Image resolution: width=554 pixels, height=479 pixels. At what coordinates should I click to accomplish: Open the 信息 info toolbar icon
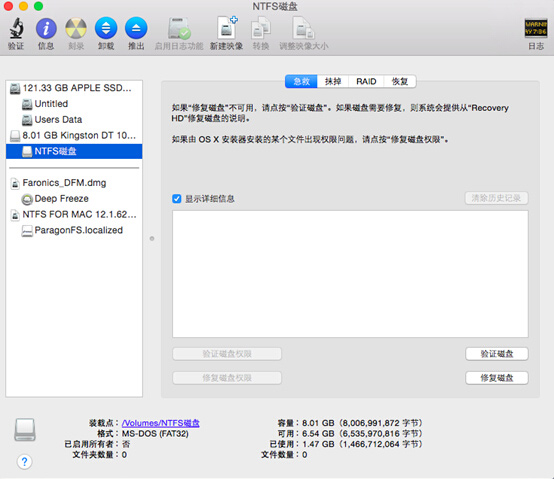46,29
